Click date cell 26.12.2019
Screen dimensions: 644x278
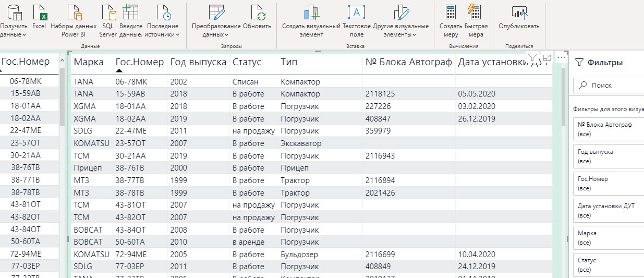pyautogui.click(x=477, y=118)
